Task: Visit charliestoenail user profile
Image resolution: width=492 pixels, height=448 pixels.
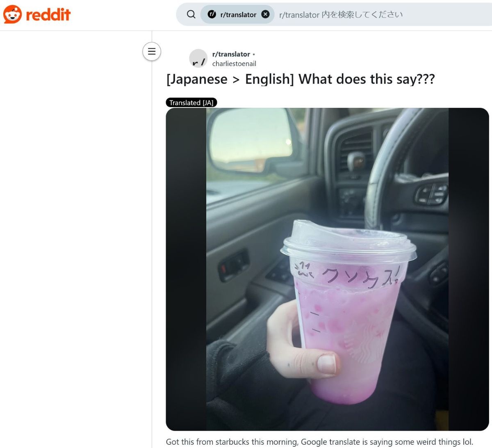Action: (x=234, y=64)
